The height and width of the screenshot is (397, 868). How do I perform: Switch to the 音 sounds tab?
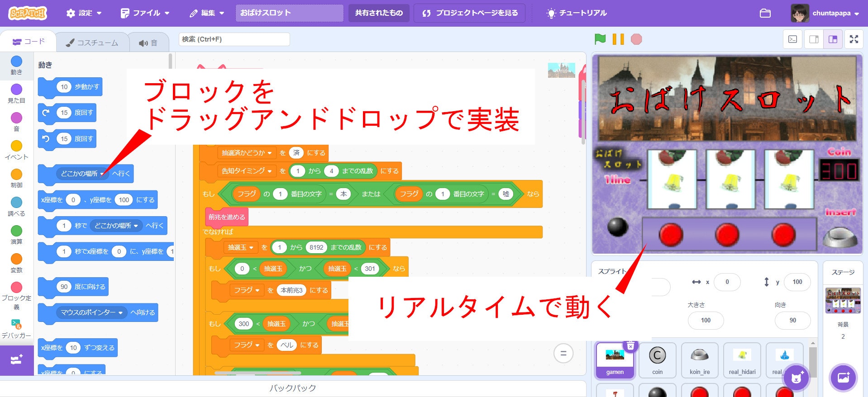(x=148, y=43)
